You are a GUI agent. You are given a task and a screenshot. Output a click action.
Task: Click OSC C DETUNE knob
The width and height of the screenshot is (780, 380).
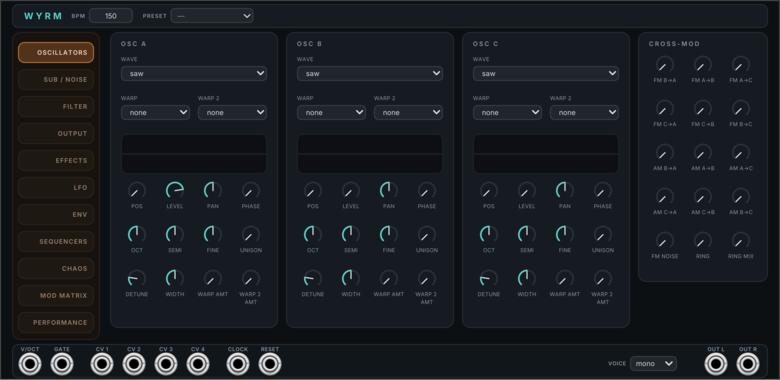489,279
